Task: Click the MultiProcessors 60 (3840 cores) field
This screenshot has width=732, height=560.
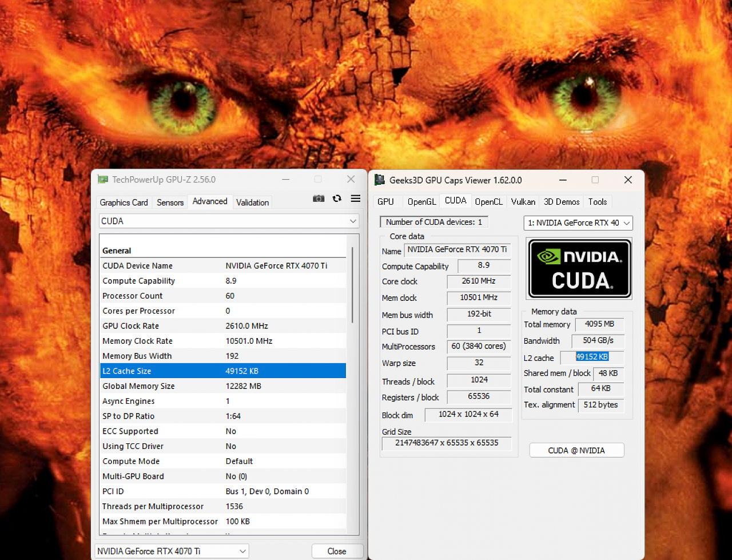Action: tap(479, 347)
